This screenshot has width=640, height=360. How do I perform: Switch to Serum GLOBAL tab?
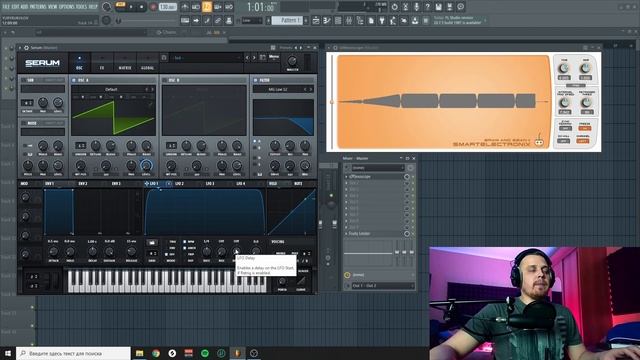[x=147, y=63]
